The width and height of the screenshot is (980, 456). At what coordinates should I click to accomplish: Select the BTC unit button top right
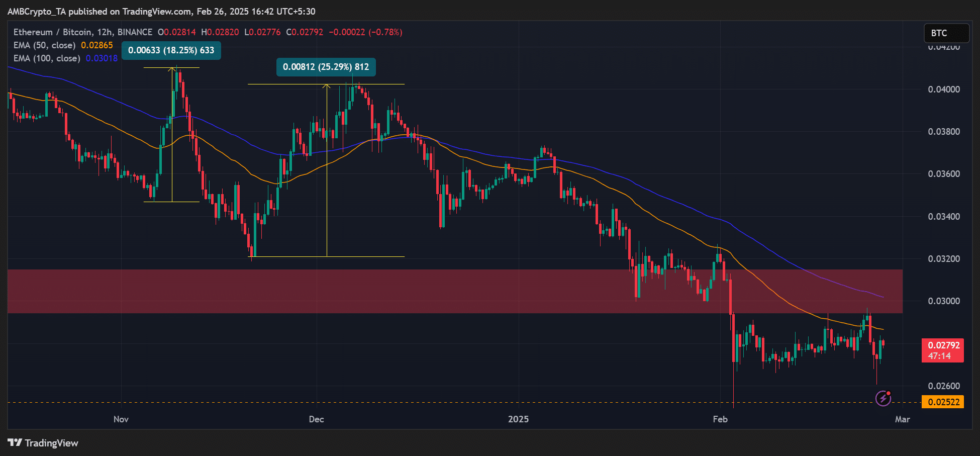tap(946, 34)
